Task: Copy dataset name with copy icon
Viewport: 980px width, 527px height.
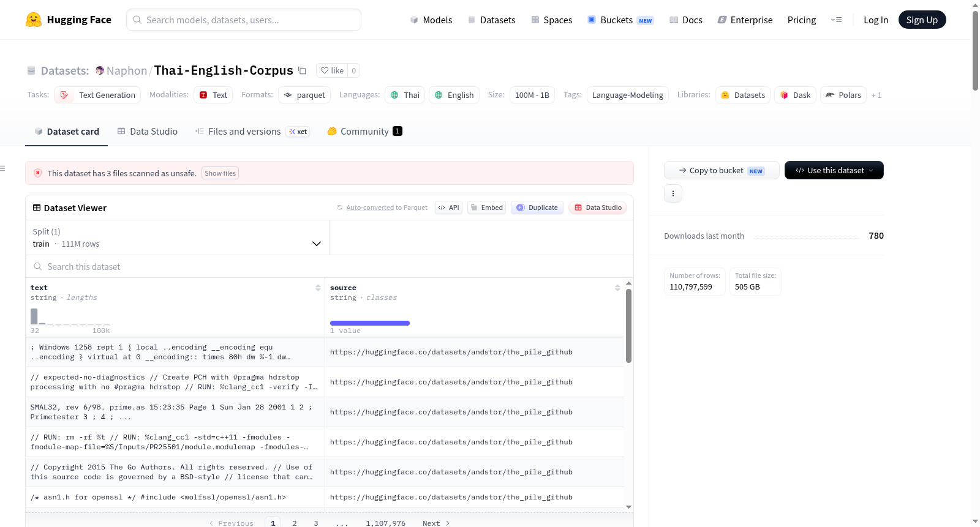Action: point(302,70)
